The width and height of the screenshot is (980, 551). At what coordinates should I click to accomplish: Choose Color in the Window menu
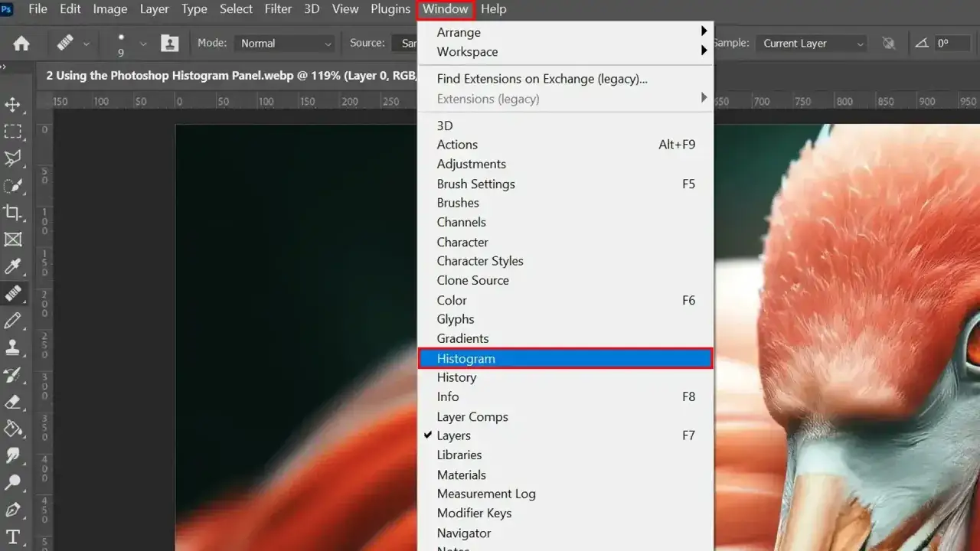(x=566, y=300)
